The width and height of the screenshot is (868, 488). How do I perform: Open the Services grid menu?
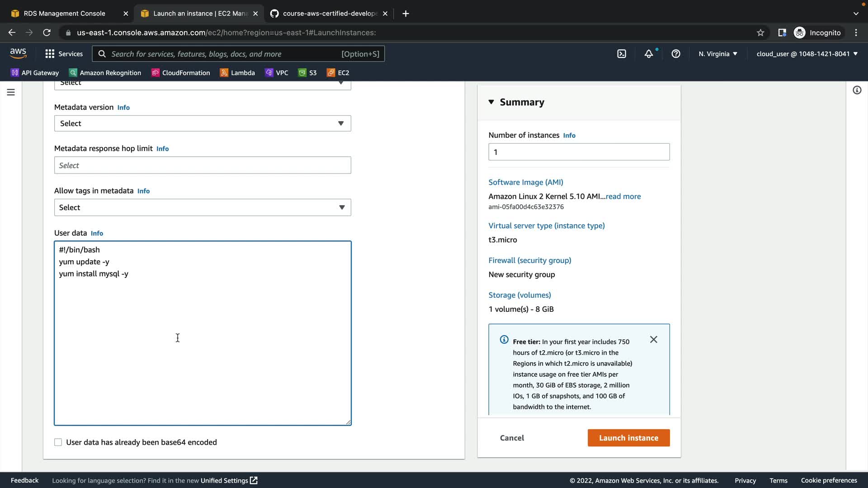click(x=64, y=54)
